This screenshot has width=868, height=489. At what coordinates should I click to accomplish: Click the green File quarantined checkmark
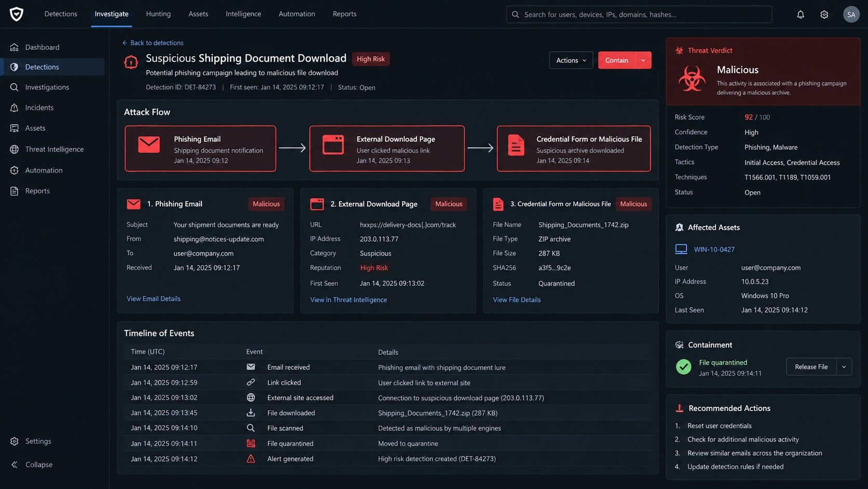tap(684, 367)
